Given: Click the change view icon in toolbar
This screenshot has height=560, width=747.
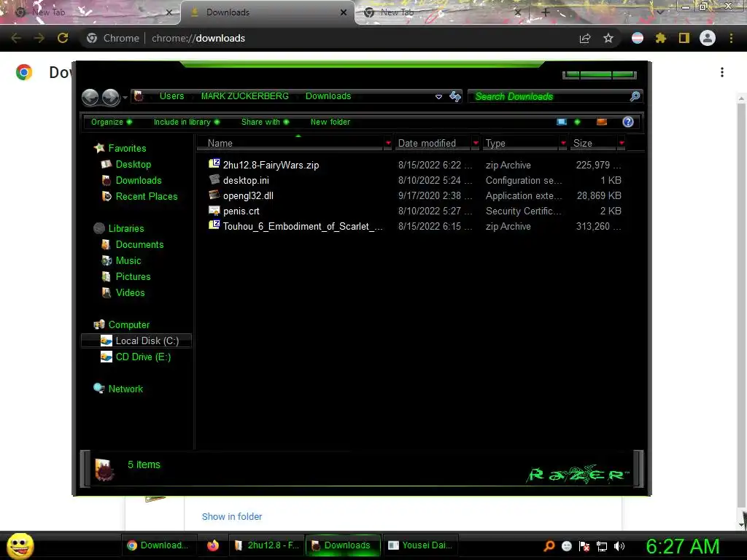Looking at the screenshot, I should coord(562,122).
